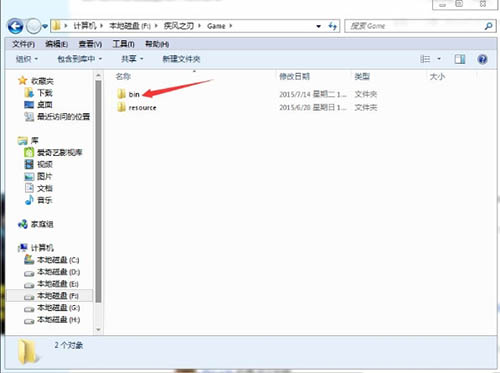This screenshot has width=500, height=373.
Task: Click the blue help question icon
Action: click(483, 59)
